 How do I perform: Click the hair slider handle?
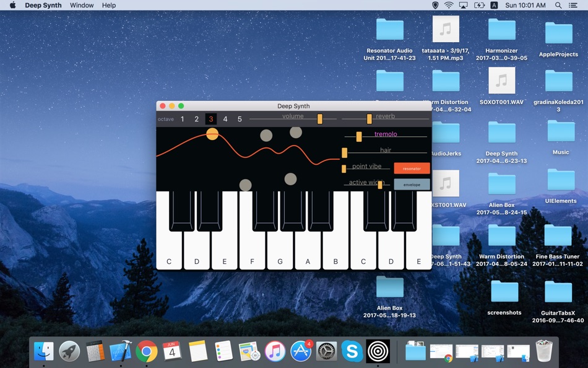pyautogui.click(x=344, y=152)
